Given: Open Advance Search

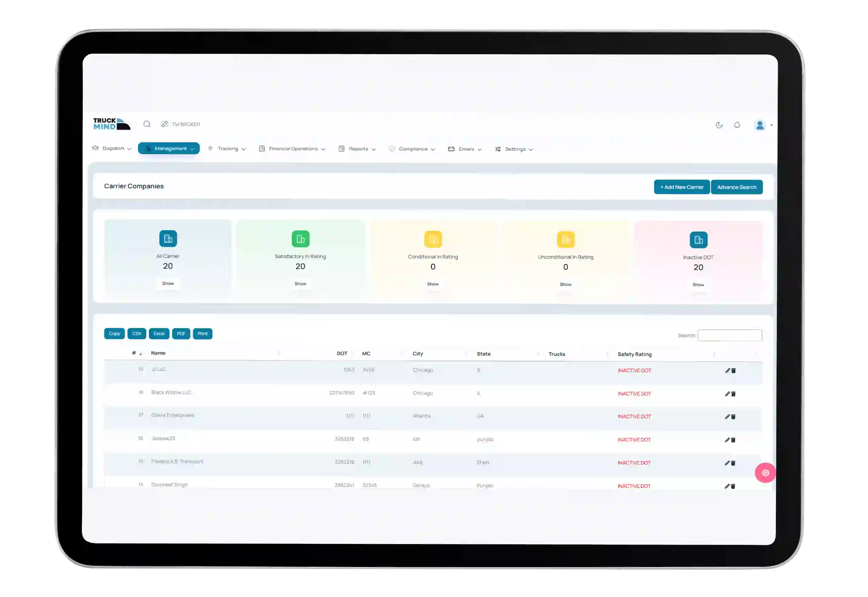Looking at the screenshot, I should click(x=737, y=187).
